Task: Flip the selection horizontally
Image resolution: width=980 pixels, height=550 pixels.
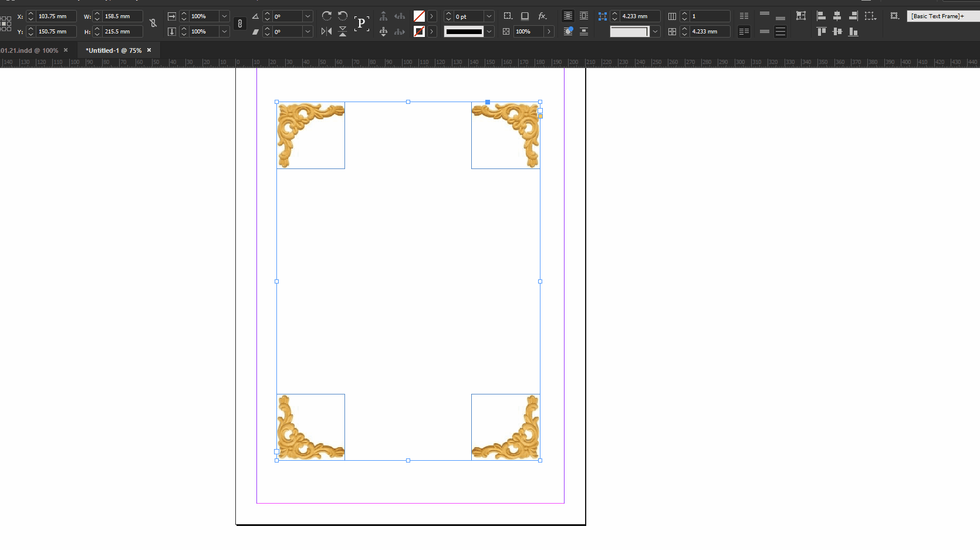Action: pos(326,32)
